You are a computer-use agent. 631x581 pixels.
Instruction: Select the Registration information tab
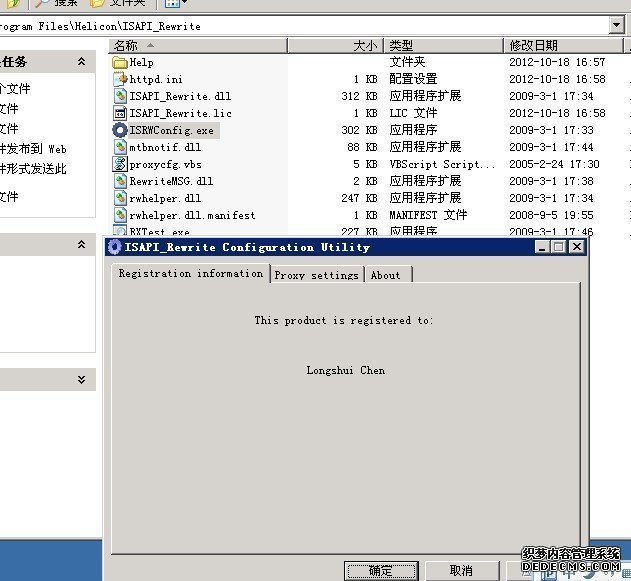(190, 273)
